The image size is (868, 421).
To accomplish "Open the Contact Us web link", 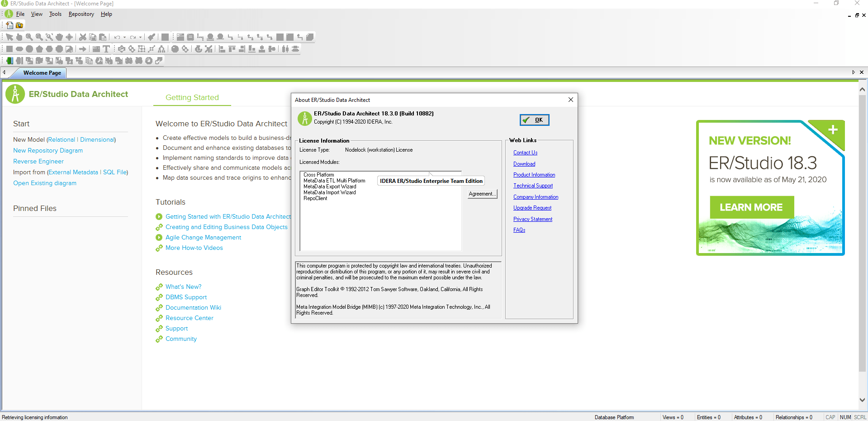I will pos(525,153).
